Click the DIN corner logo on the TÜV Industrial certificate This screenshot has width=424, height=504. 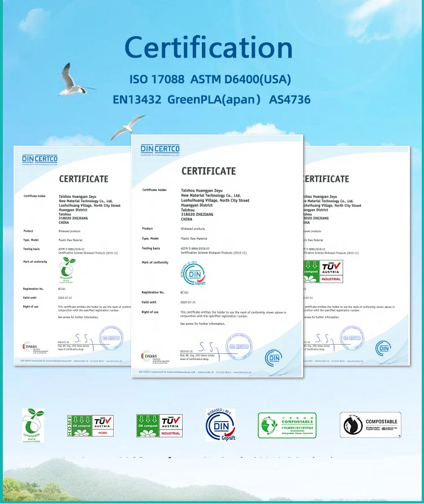click(383, 348)
